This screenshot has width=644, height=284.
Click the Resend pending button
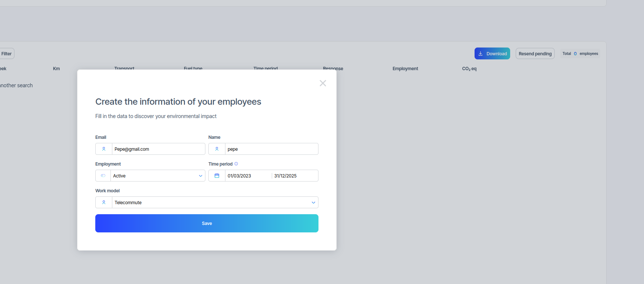pyautogui.click(x=535, y=53)
